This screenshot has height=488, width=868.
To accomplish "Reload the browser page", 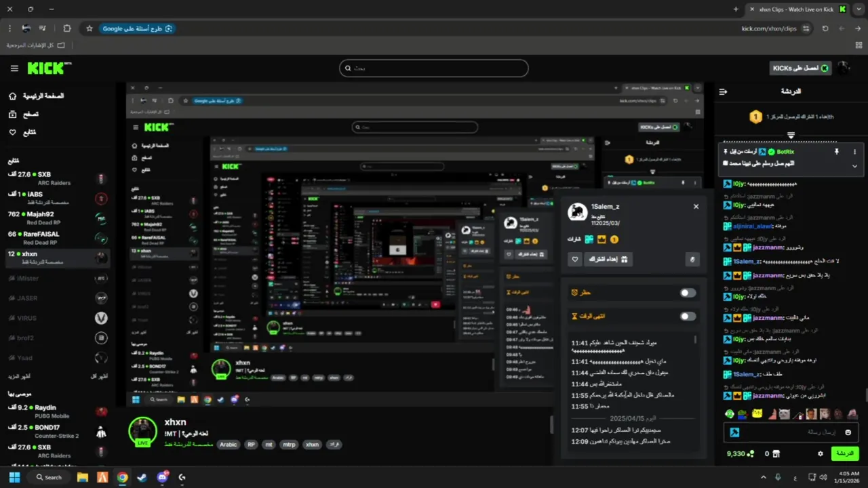I will (825, 28).
